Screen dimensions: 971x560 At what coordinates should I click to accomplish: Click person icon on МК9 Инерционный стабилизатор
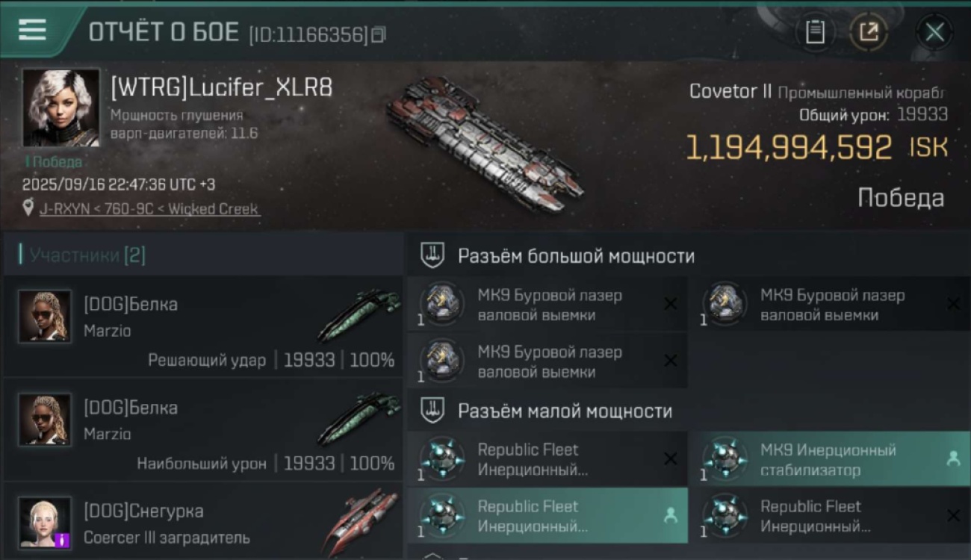tap(953, 459)
